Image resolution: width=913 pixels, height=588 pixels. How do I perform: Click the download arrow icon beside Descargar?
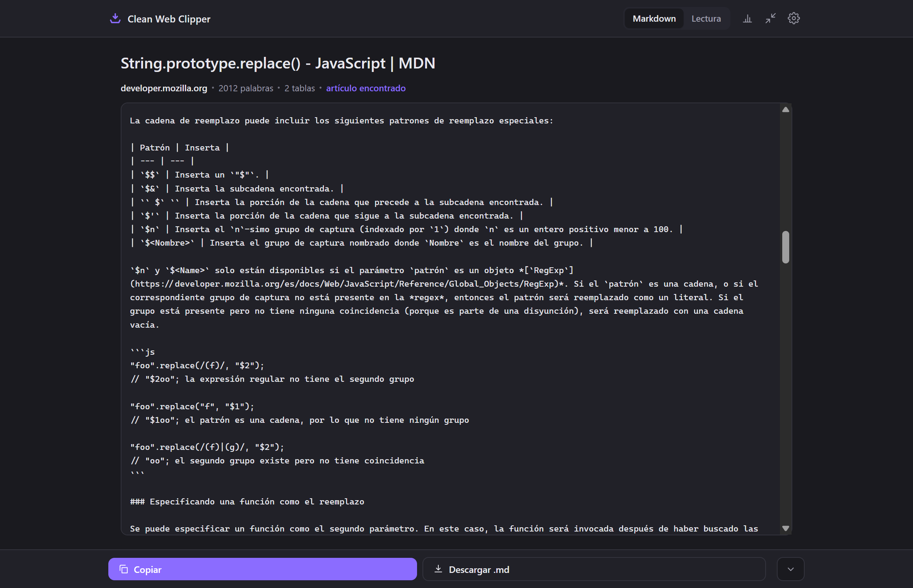pyautogui.click(x=438, y=569)
